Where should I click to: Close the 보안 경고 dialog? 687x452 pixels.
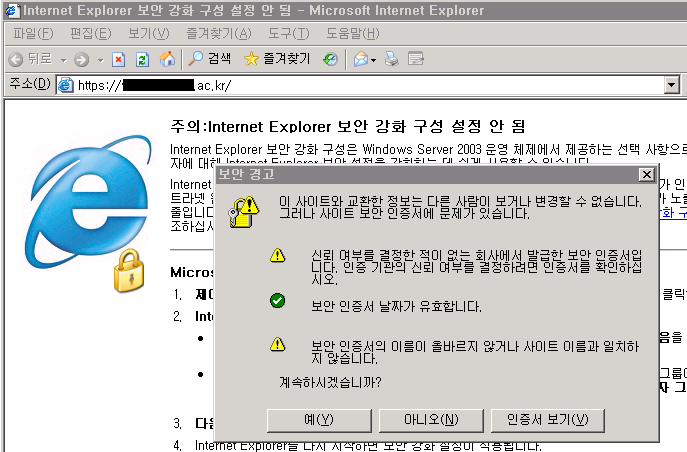click(647, 174)
